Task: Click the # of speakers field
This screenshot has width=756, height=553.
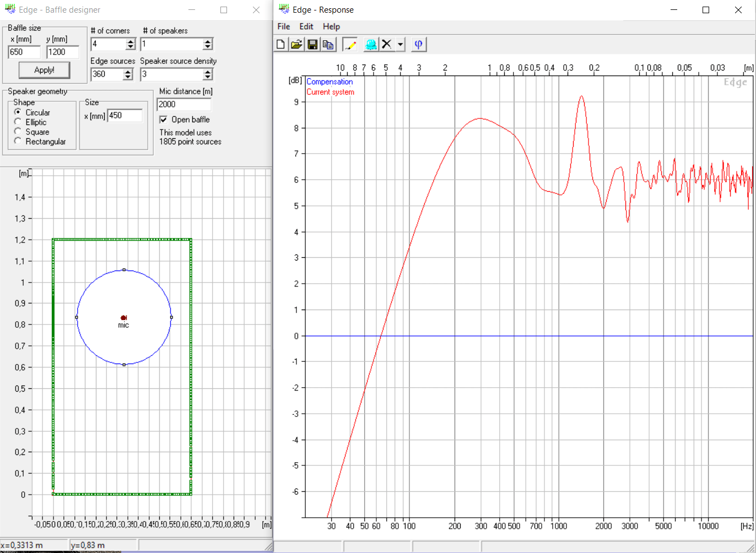Action: (x=171, y=44)
